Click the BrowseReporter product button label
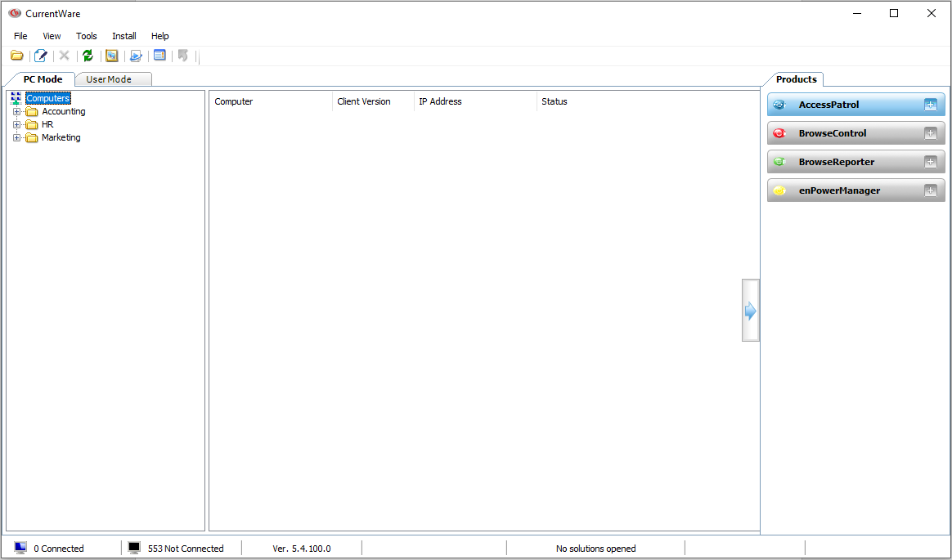The width and height of the screenshot is (952, 560). [x=837, y=162]
